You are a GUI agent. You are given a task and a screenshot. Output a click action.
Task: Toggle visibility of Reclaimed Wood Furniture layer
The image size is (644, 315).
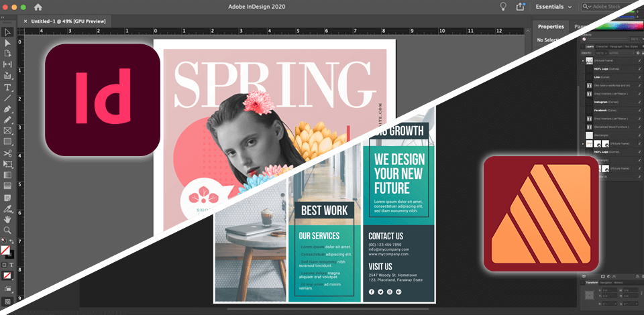[x=639, y=127]
